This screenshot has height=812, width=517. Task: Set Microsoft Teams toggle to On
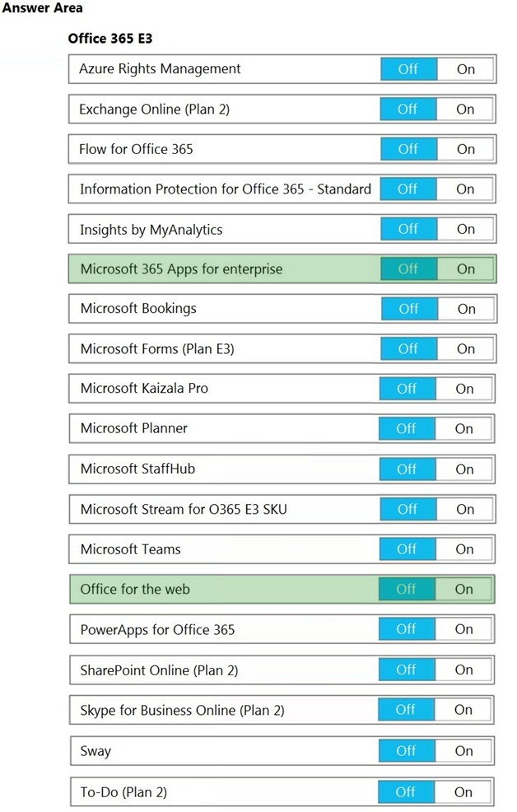(x=464, y=549)
